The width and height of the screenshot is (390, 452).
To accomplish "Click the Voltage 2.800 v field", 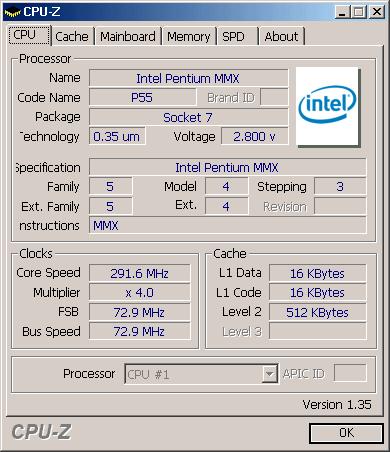I will (x=255, y=136).
